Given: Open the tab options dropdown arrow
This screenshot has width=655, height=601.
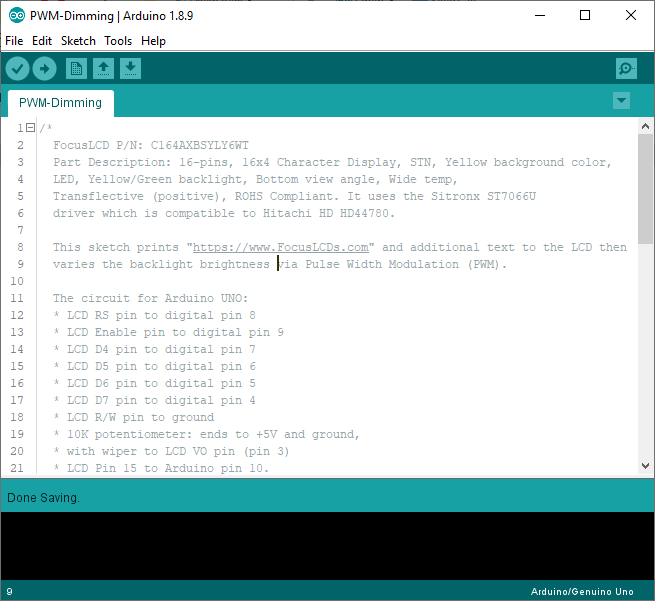Looking at the screenshot, I should tap(622, 101).
